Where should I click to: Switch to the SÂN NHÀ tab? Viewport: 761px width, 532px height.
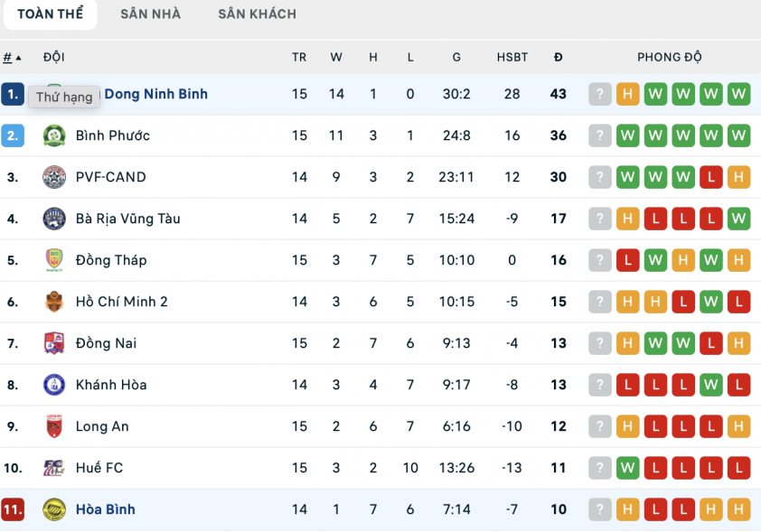(150, 14)
